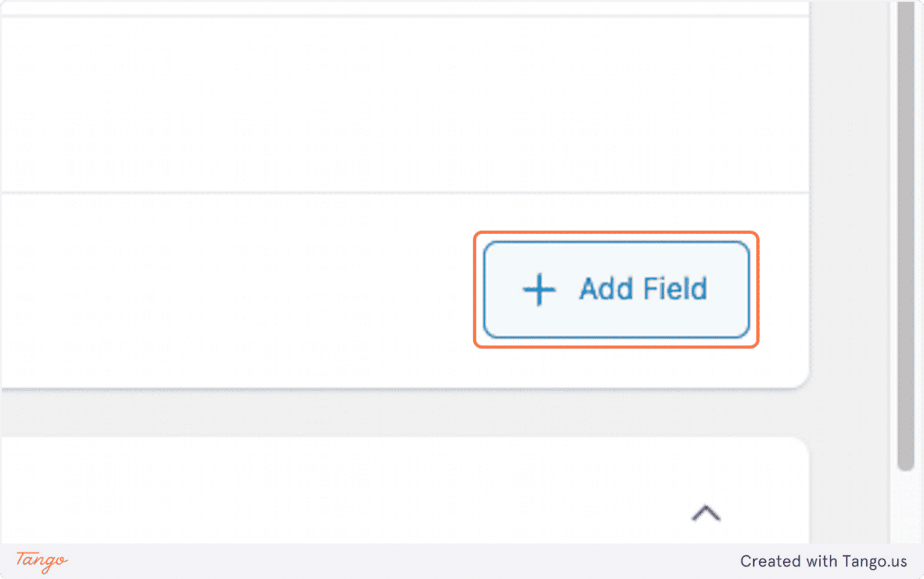Click empty space left of Add Field button

tap(241, 289)
